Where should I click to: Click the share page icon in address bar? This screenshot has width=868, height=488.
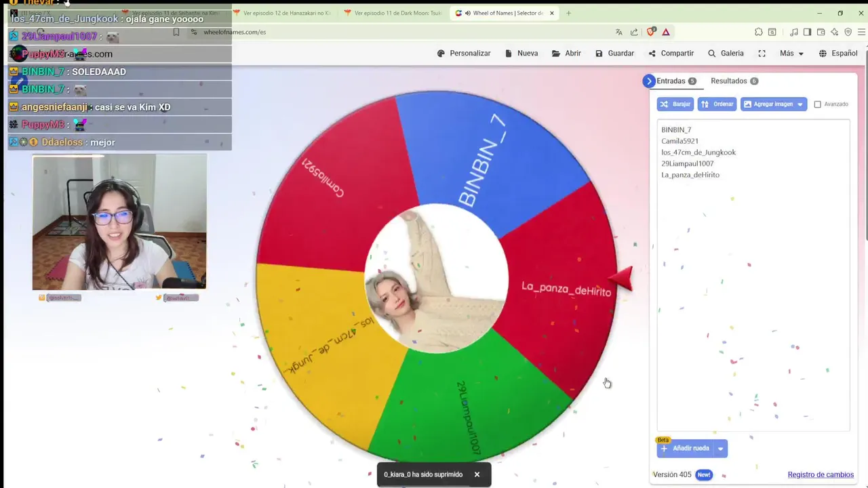634,32
